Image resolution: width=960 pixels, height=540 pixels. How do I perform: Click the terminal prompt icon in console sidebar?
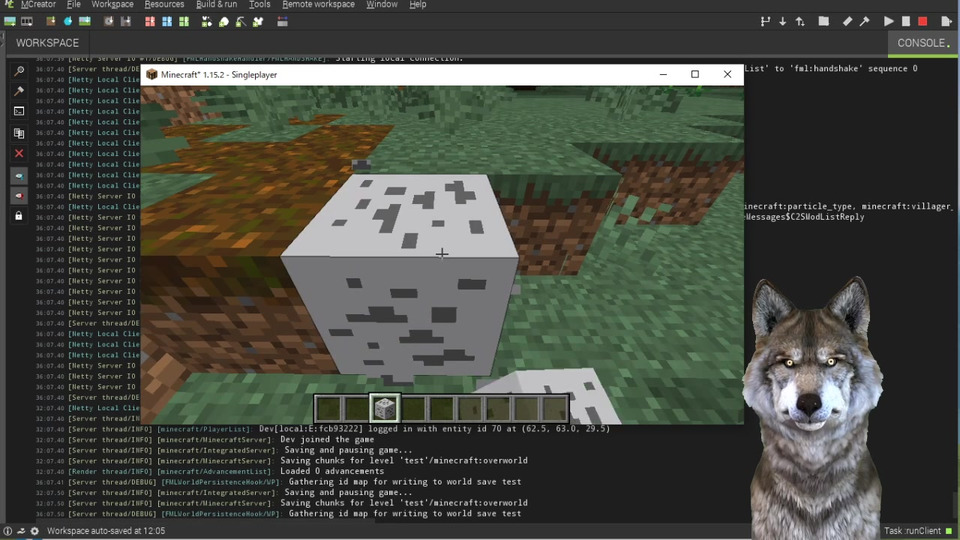[x=19, y=111]
